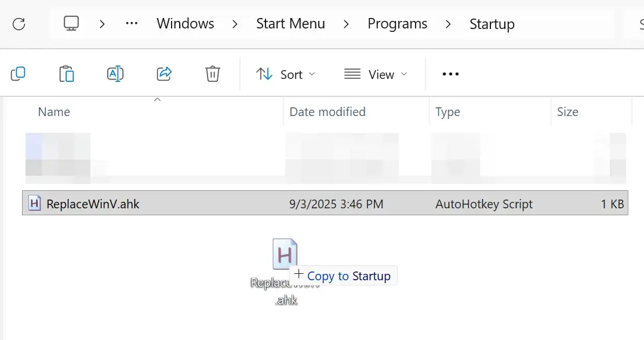644x340 pixels.
Task: Click the chevron after Programs in breadcrumb
Action: point(447,24)
